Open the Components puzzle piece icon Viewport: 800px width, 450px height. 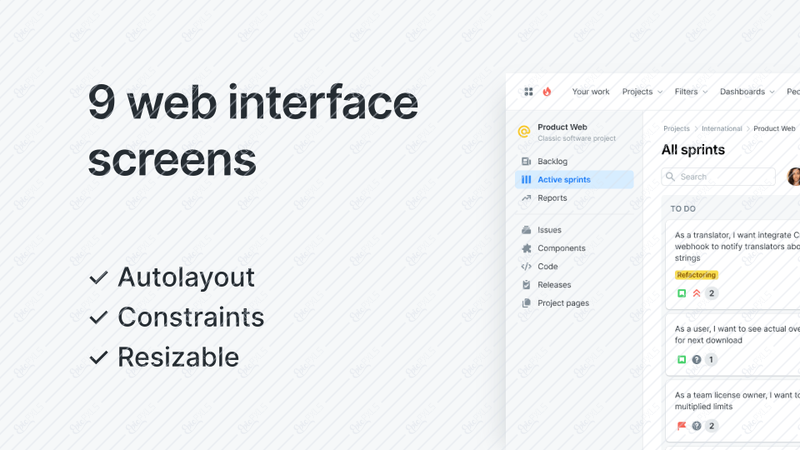coord(526,248)
